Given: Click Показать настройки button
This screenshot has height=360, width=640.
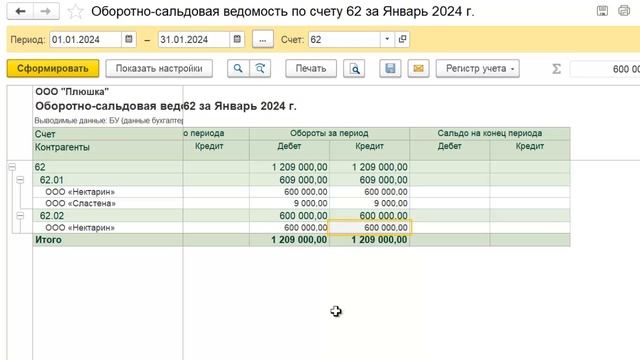Looking at the screenshot, I should [159, 69].
